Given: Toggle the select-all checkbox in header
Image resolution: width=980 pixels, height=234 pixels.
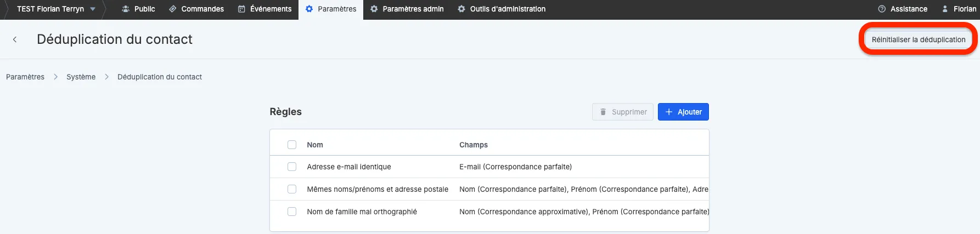Looking at the screenshot, I should pyautogui.click(x=292, y=145).
